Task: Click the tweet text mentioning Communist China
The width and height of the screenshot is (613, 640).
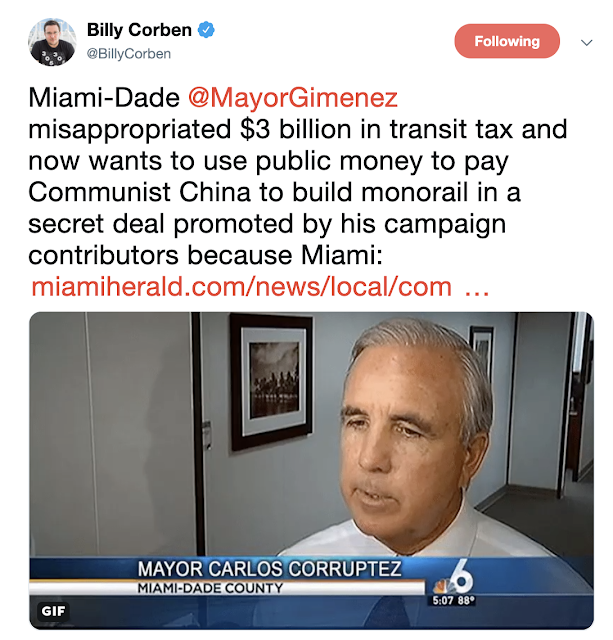Action: click(274, 192)
